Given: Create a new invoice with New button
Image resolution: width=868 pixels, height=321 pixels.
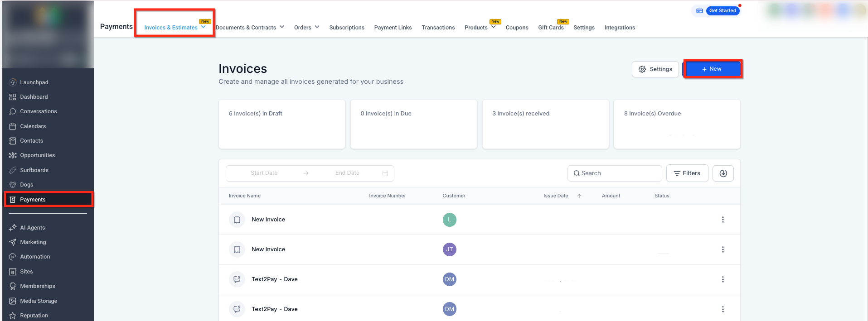Looking at the screenshot, I should click(x=713, y=69).
